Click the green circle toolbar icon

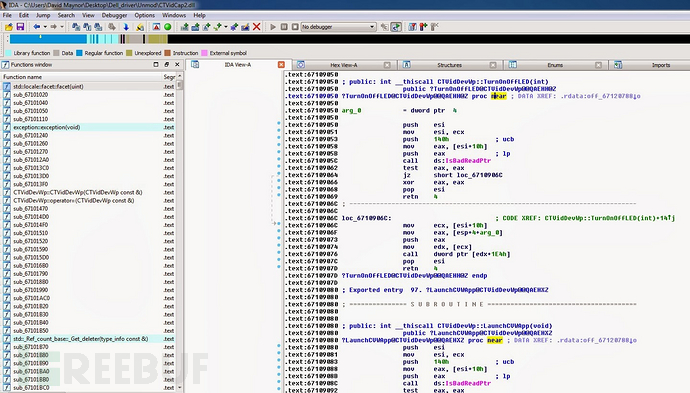pos(168,27)
